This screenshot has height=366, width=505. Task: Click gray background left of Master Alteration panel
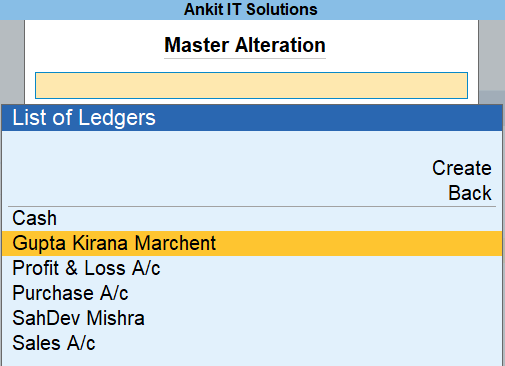12,62
